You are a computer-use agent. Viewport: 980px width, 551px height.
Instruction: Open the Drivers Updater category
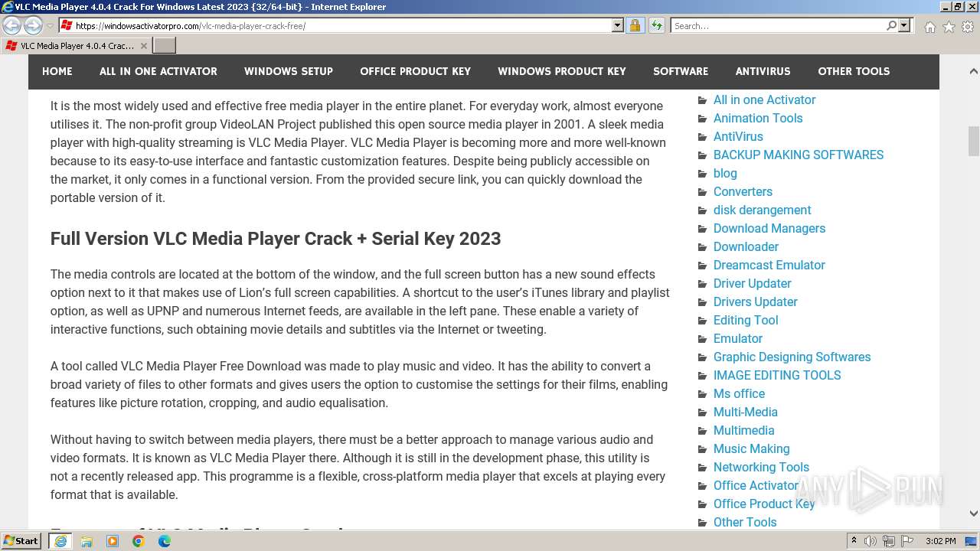click(756, 302)
